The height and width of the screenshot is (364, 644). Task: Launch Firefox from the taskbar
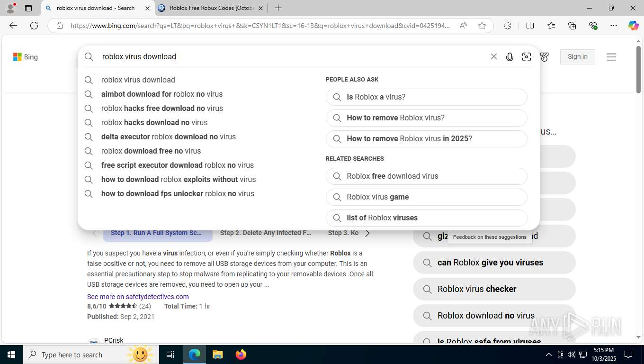pos(241,355)
